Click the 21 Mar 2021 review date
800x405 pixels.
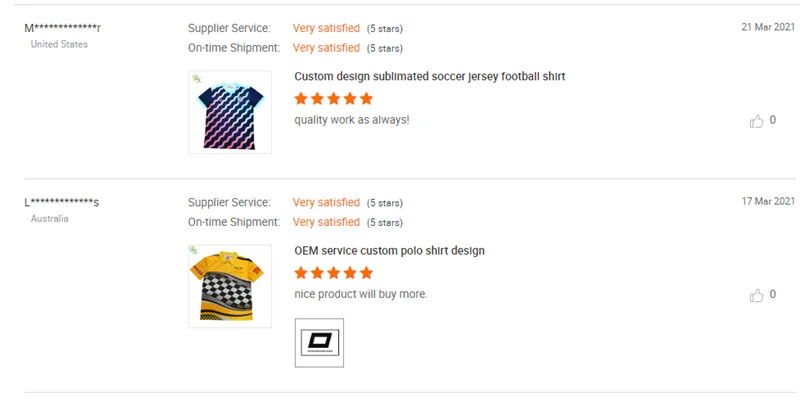768,26
